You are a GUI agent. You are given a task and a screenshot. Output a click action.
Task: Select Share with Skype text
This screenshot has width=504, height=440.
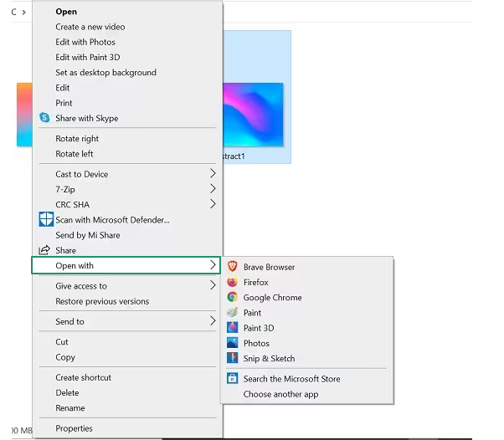click(87, 118)
